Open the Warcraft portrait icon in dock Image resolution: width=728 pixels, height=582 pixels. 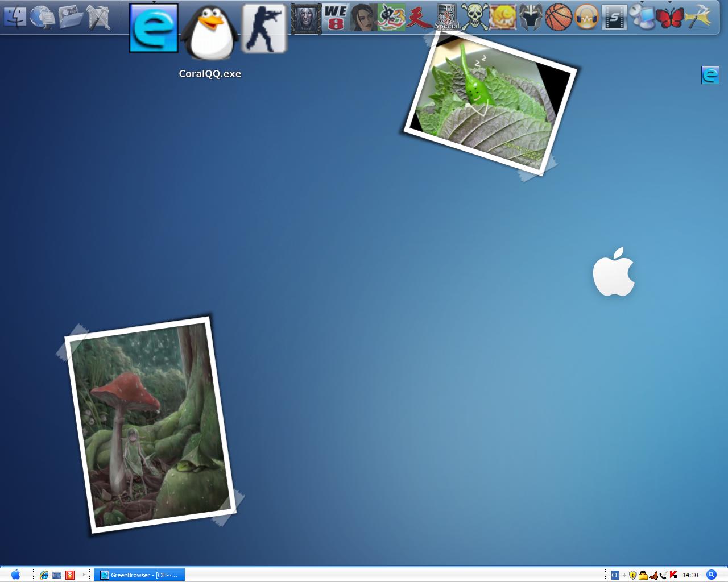tap(306, 18)
